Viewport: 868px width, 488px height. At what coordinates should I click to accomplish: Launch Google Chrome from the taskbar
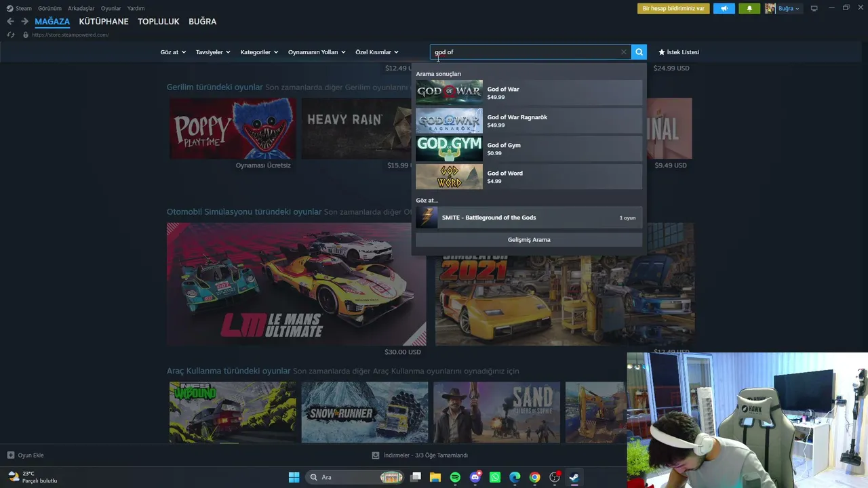535,477
